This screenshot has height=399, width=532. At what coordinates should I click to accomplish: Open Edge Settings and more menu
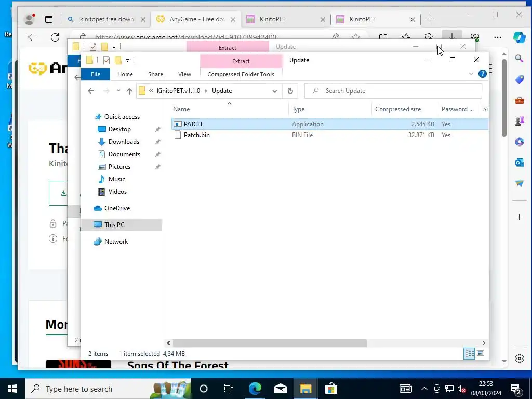tap(497, 37)
